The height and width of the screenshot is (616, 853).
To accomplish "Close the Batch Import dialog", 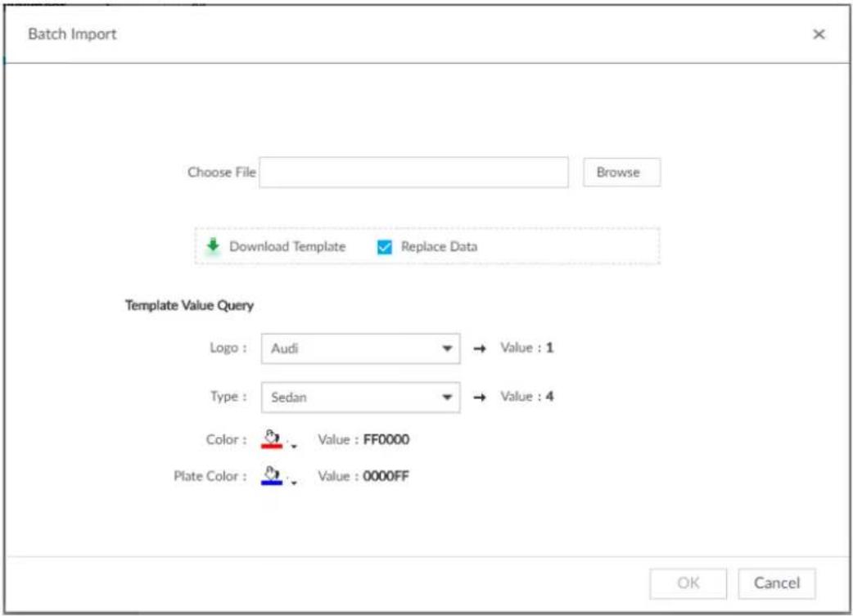I will [x=819, y=34].
